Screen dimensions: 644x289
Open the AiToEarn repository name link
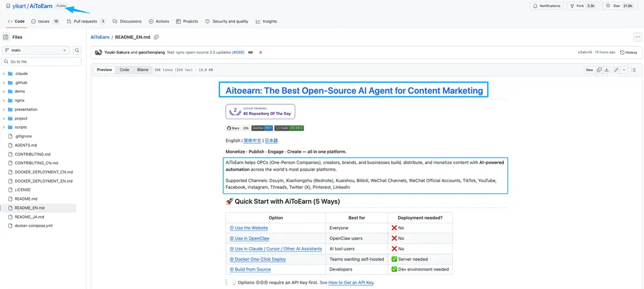pos(41,6)
